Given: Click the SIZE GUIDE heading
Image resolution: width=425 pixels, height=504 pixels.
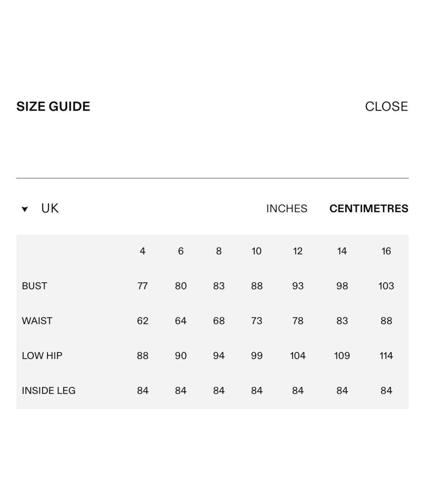Looking at the screenshot, I should [x=53, y=106].
